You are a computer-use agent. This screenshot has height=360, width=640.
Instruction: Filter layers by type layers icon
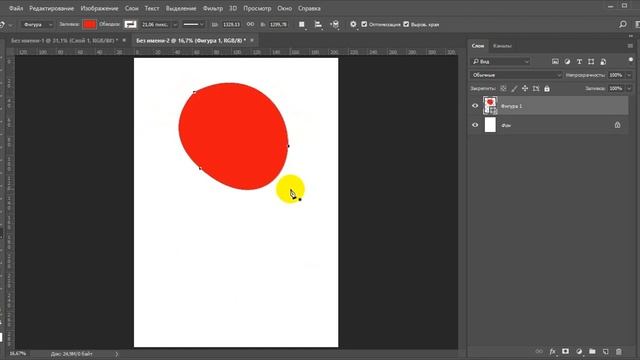[x=579, y=62]
